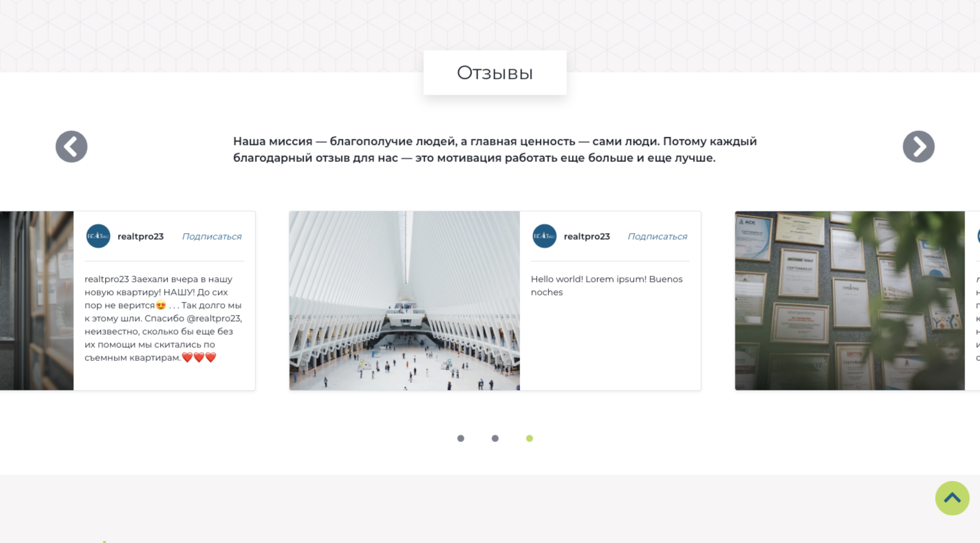Open the white atrium photo thumbnail
The image size is (980, 543).
point(404,300)
